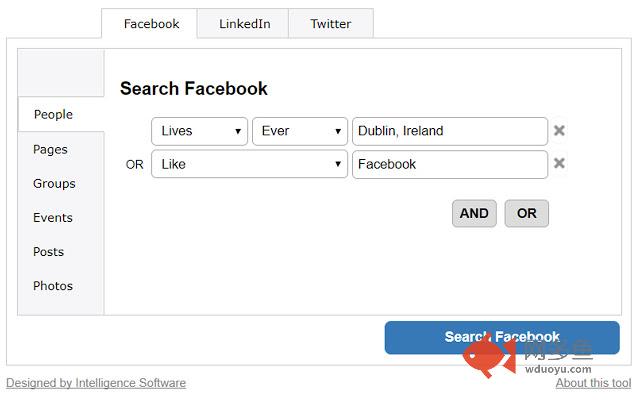Image resolution: width=640 pixels, height=400 pixels.
Task: Switch to the LinkedIn tab
Action: [x=244, y=24]
